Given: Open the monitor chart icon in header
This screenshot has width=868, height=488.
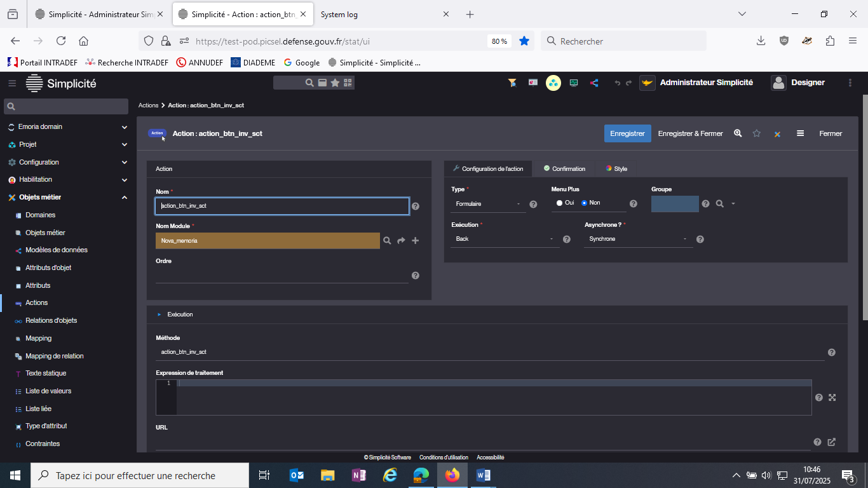Looking at the screenshot, I should tap(574, 83).
